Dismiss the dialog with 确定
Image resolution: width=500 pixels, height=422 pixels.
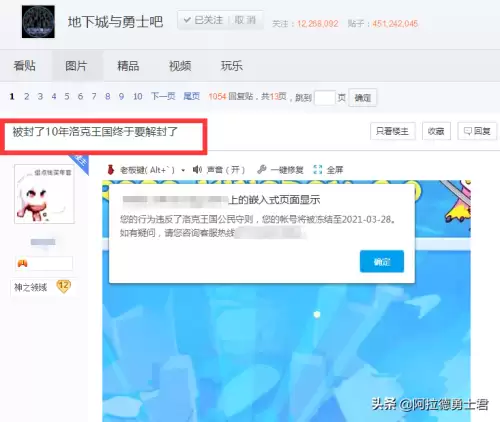(382, 261)
